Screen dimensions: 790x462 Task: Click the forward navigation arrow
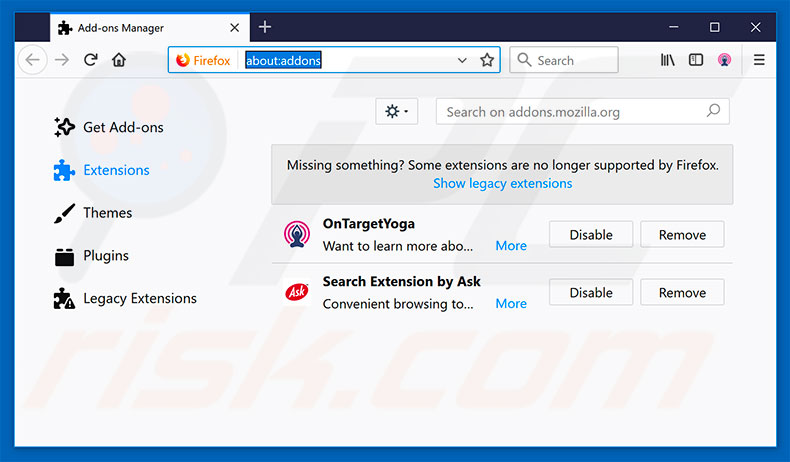tap(62, 60)
